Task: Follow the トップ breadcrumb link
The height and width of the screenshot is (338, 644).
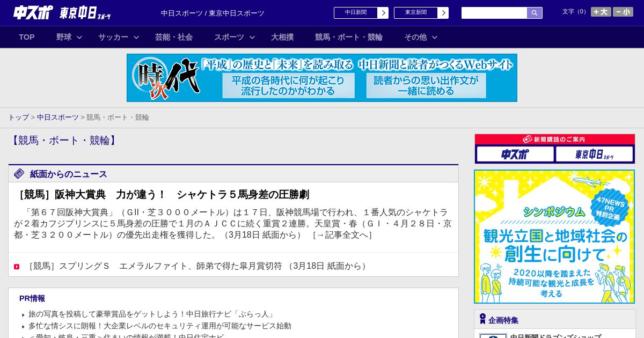Action: click(x=18, y=117)
